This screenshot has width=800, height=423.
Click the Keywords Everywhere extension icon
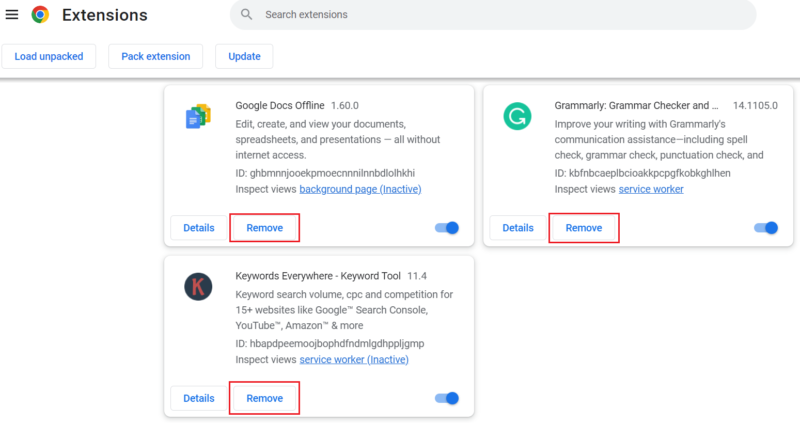pos(198,287)
